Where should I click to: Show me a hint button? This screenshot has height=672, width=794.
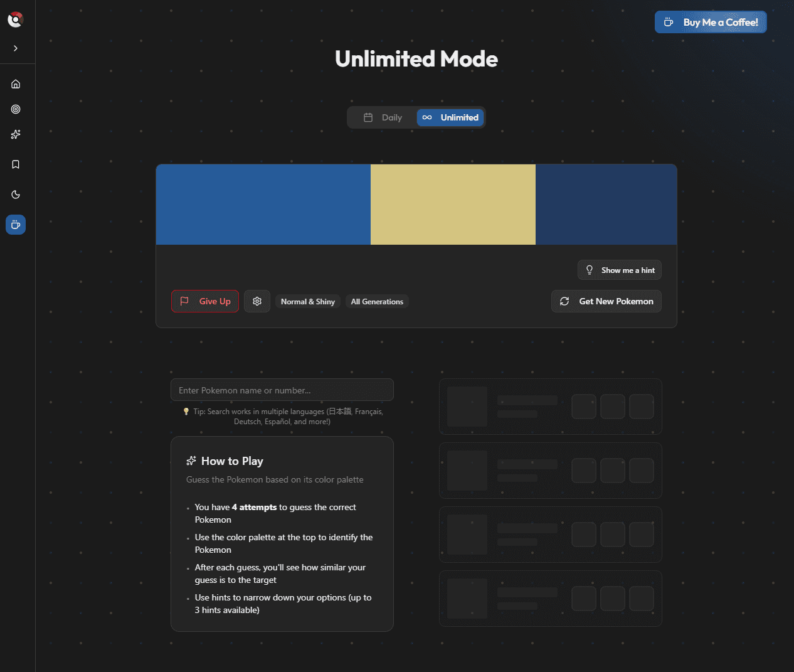coord(620,270)
